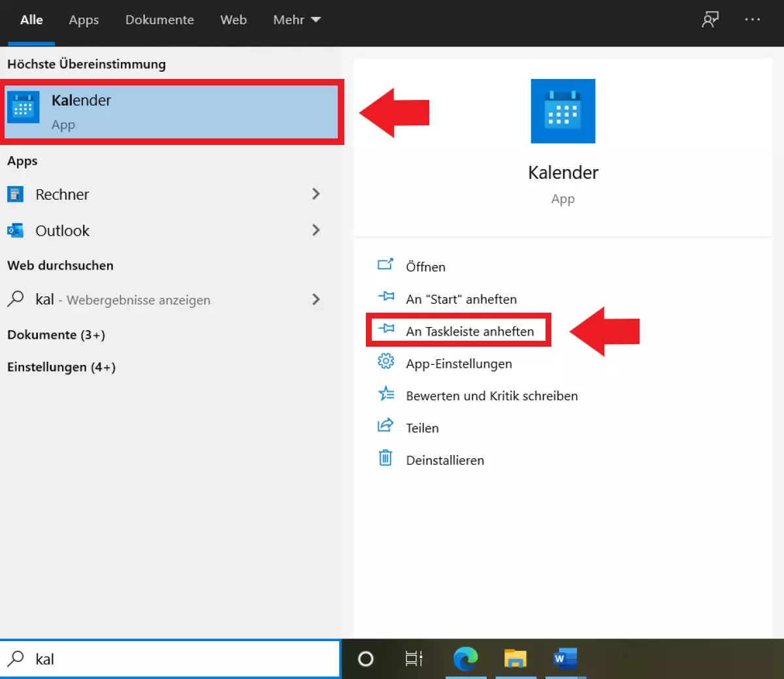Screen dimensions: 784x679
Task: Expand the Rechner result arrow
Action: coord(316,194)
